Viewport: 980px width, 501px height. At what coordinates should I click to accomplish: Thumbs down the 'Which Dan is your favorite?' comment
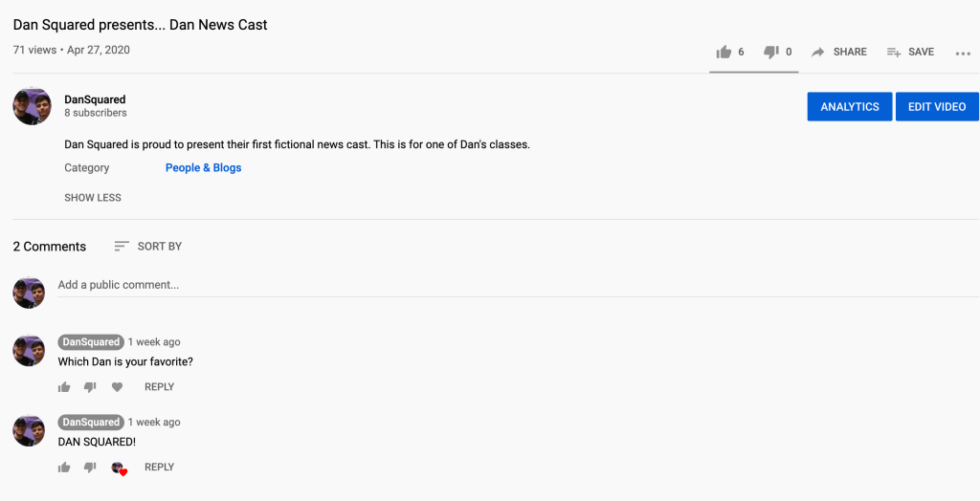click(90, 387)
